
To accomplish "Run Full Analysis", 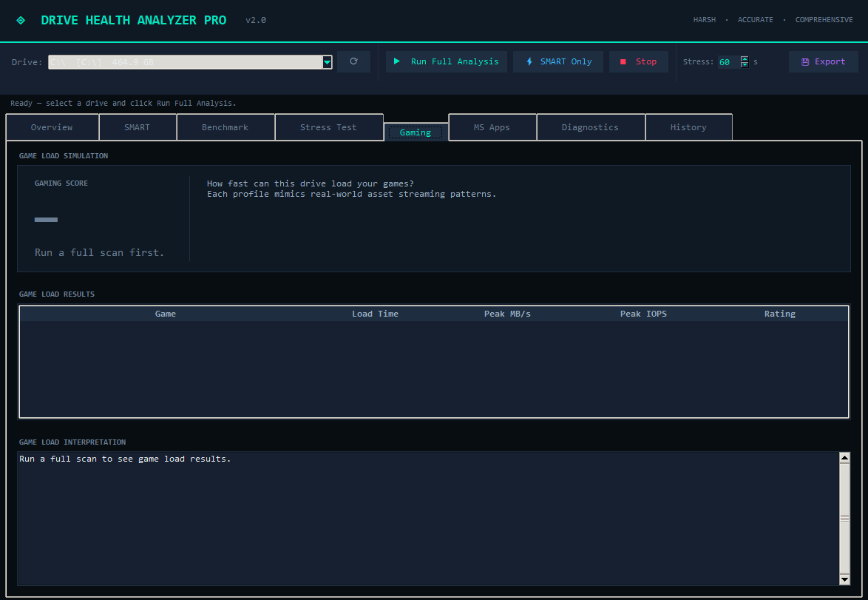I will (x=446, y=61).
